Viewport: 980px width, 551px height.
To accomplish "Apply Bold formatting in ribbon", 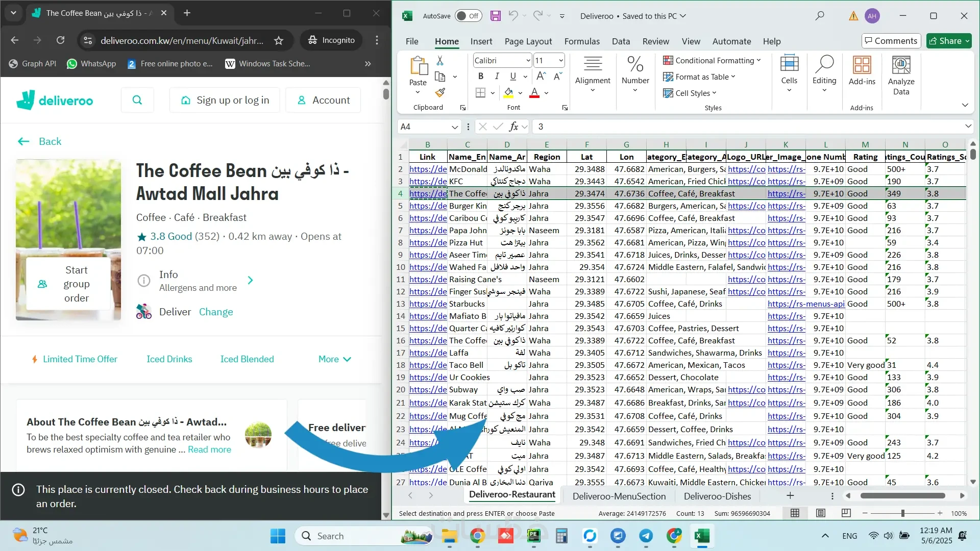I will pos(480,77).
